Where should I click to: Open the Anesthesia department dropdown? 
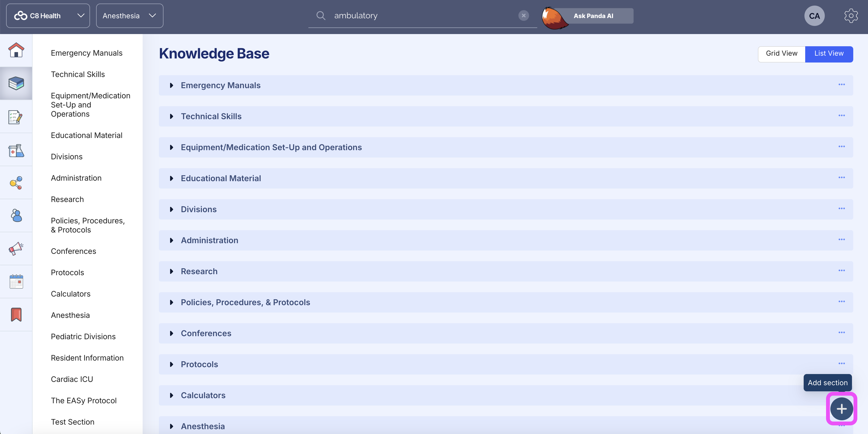129,15
